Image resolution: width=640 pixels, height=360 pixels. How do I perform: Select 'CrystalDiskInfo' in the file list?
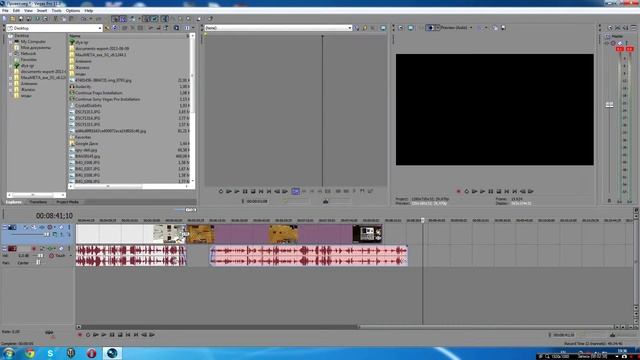coord(88,105)
